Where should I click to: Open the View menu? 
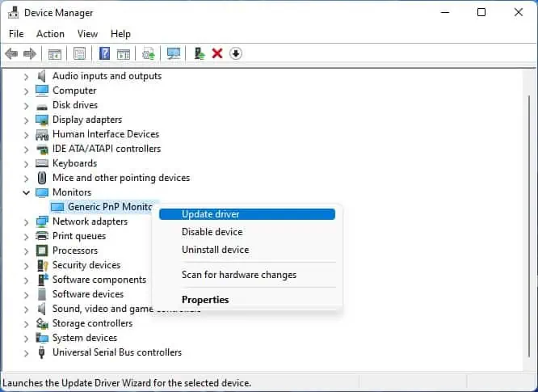[x=87, y=34]
